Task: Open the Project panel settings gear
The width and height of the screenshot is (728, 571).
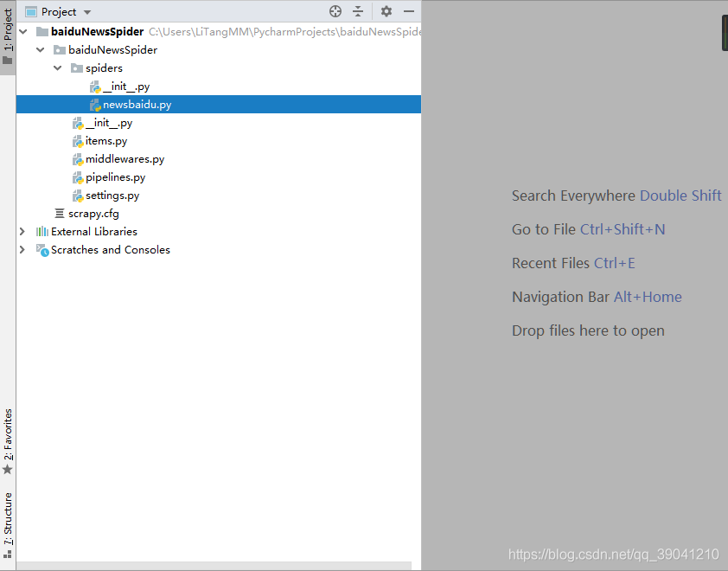Action: 386,11
